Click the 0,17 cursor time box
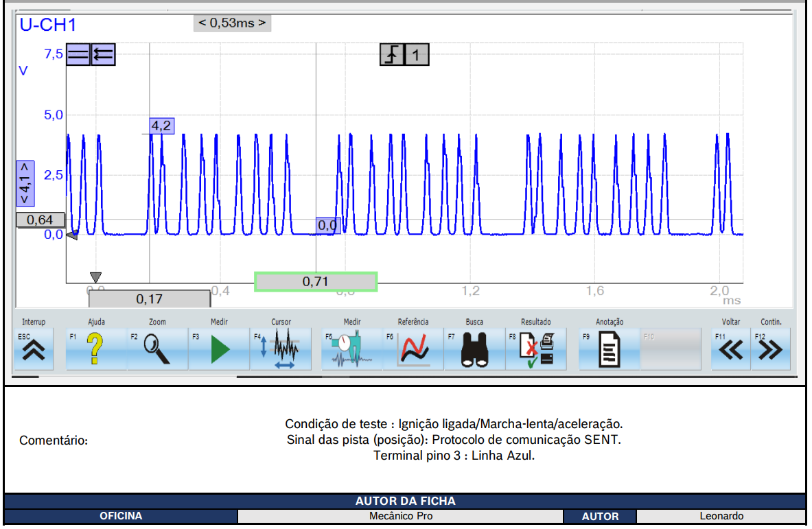This screenshot has height=529, width=812. coord(150,299)
